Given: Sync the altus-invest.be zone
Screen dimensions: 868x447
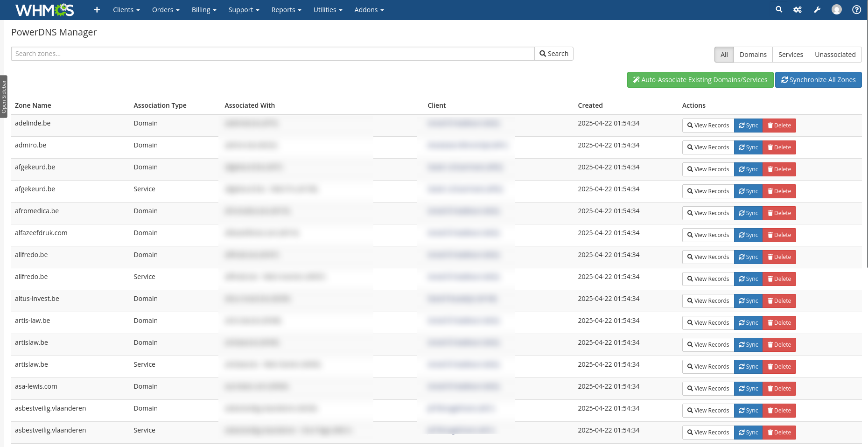Looking at the screenshot, I should [x=748, y=301].
